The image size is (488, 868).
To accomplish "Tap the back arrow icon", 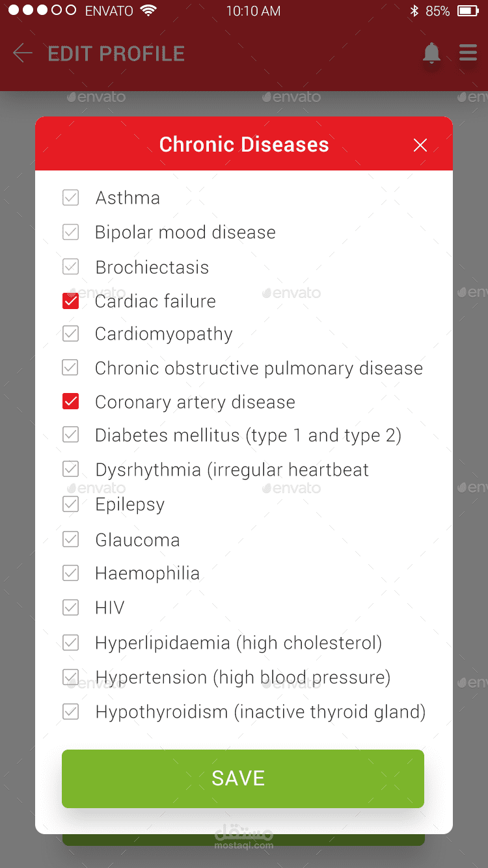I will click(23, 53).
